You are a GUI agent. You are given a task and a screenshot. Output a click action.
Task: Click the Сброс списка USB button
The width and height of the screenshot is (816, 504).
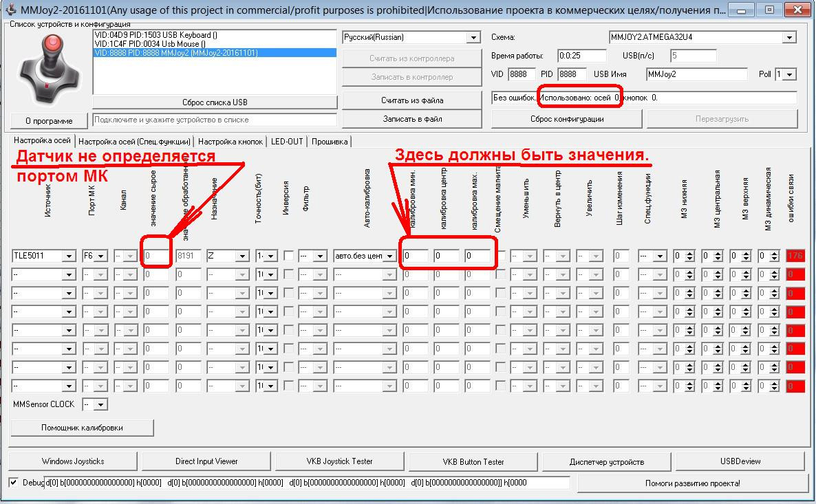tap(215, 102)
